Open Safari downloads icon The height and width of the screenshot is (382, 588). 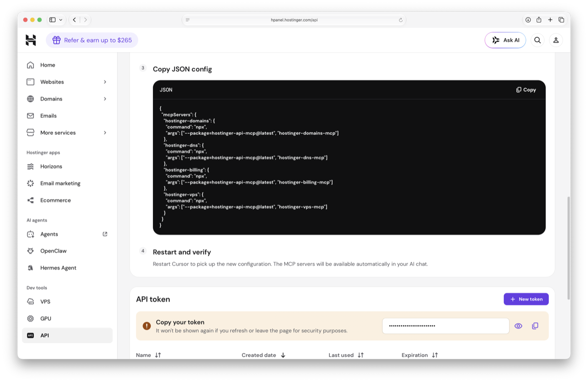click(528, 20)
